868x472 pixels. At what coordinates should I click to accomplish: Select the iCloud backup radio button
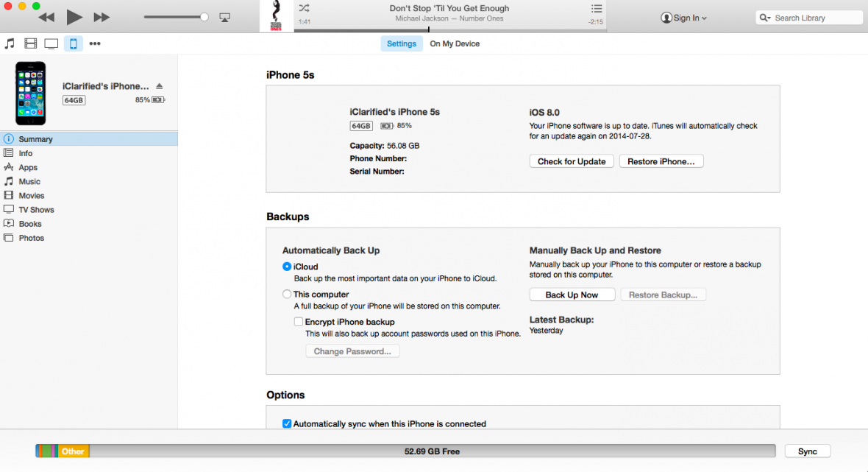click(x=287, y=267)
